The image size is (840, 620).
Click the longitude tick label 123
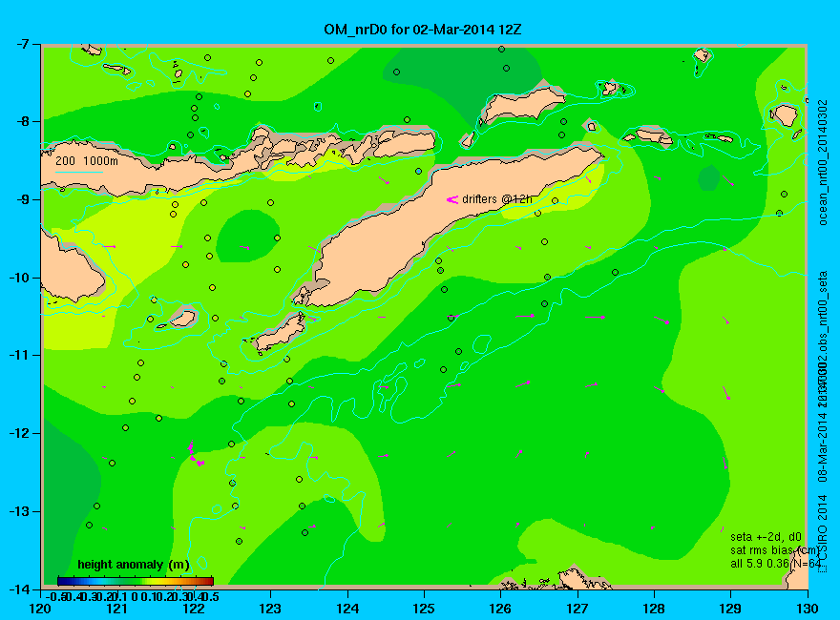270,609
